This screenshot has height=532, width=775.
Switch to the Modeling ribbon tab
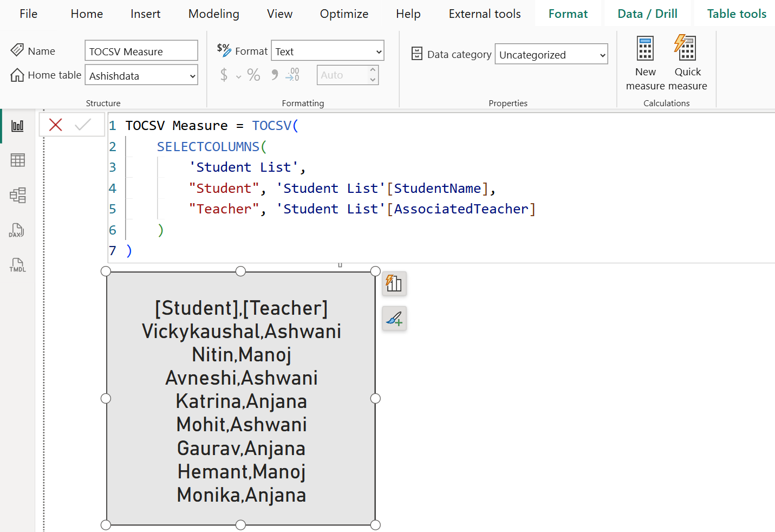coord(213,14)
